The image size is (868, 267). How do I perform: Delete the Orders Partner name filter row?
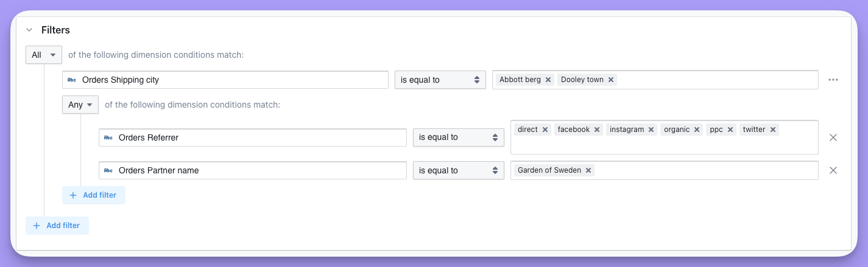coord(833,170)
